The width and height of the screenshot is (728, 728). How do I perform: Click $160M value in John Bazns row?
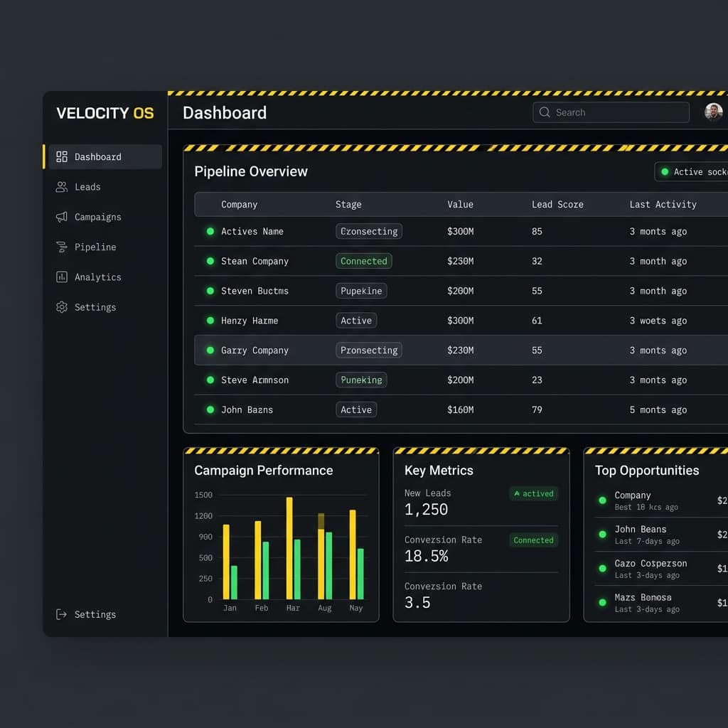coord(460,409)
